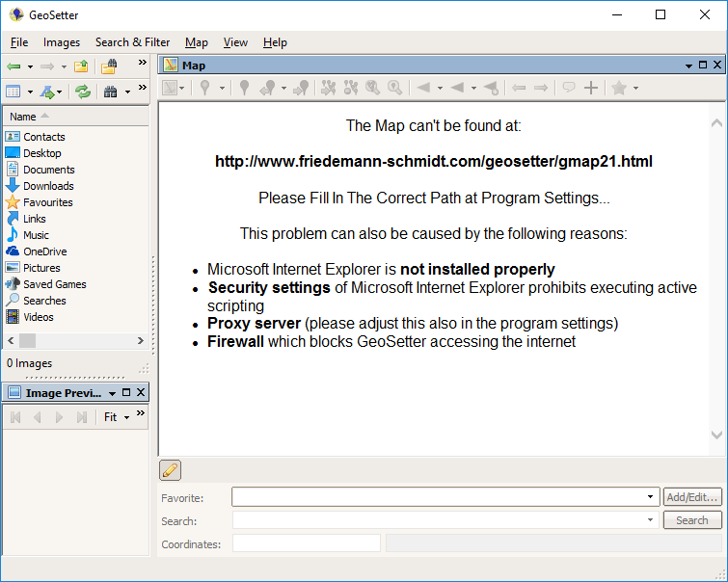Expand the first toolbar row overflow chevron
This screenshot has width=728, height=582.
[x=143, y=63]
